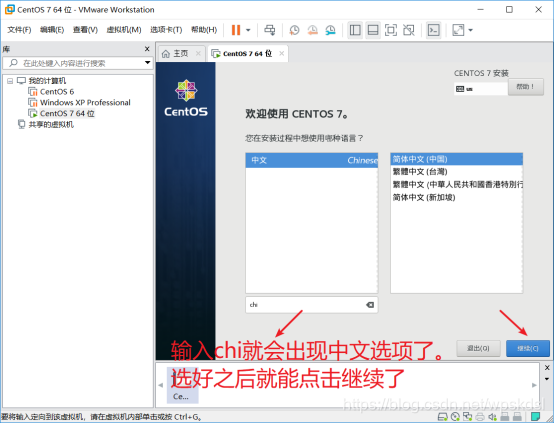Open the snapshot manager icon
Image resolution: width=554 pixels, height=423 pixels.
pos(330,30)
